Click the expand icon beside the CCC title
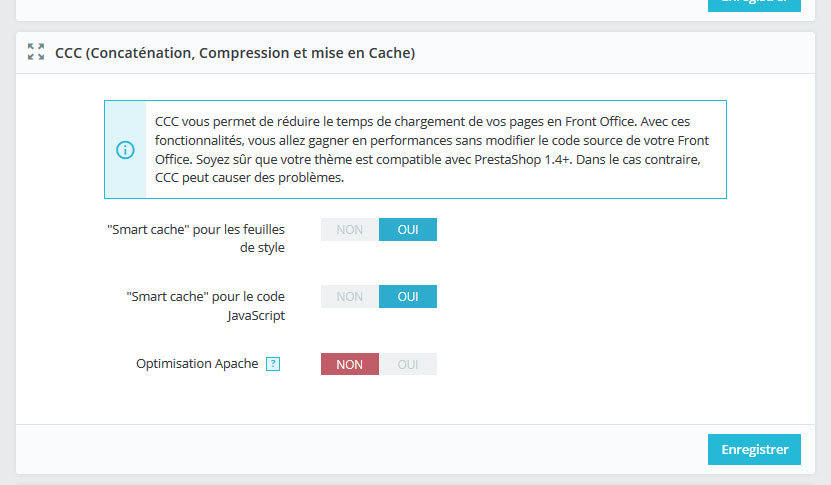 point(36,52)
